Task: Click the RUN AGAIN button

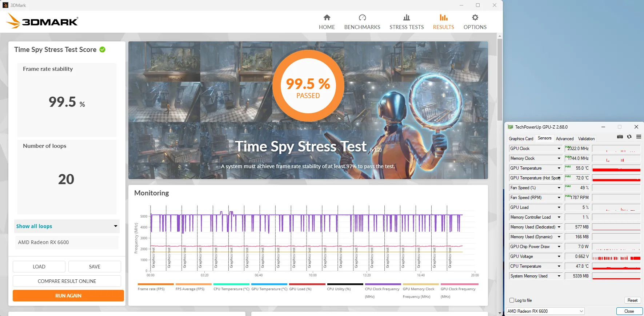Action: point(68,296)
